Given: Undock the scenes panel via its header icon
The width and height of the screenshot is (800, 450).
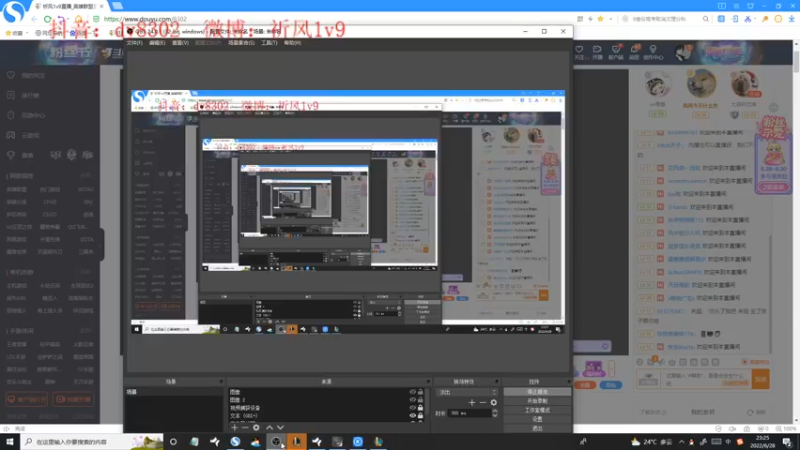Looking at the screenshot, I should pos(221,382).
